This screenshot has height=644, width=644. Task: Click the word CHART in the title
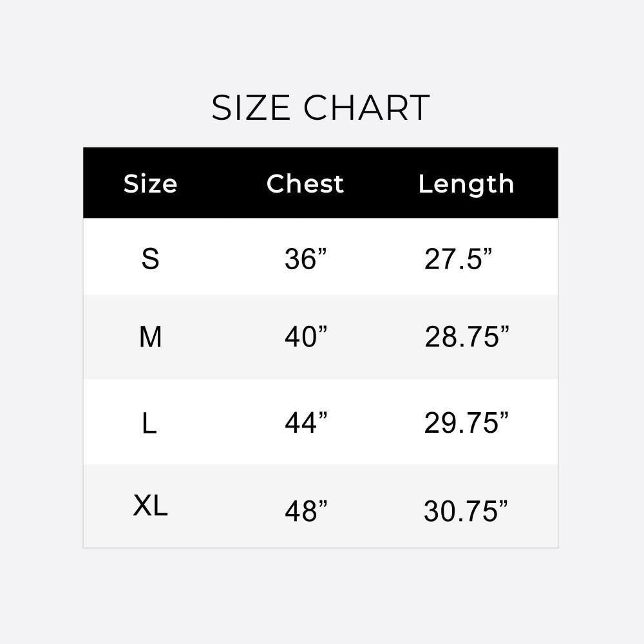366,108
